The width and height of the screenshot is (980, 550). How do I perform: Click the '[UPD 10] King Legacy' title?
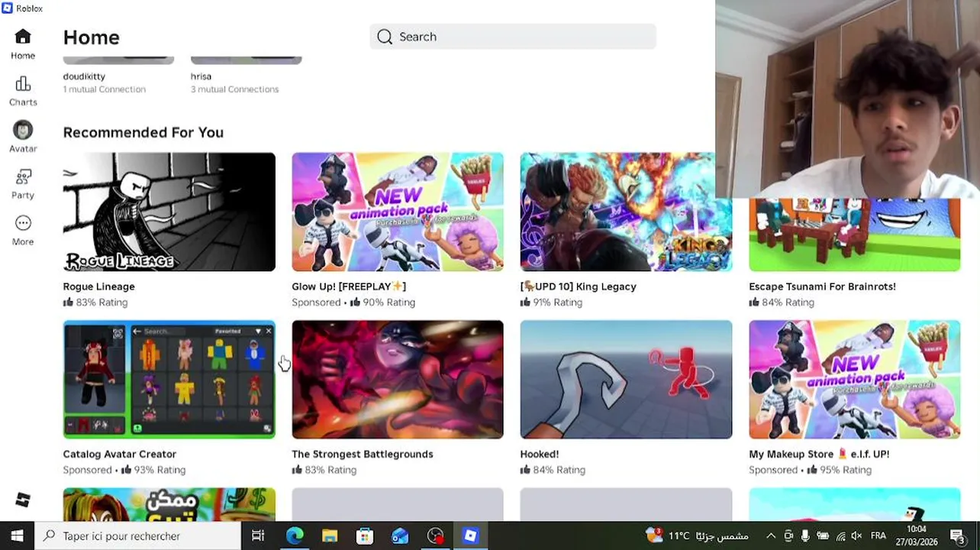[579, 286]
